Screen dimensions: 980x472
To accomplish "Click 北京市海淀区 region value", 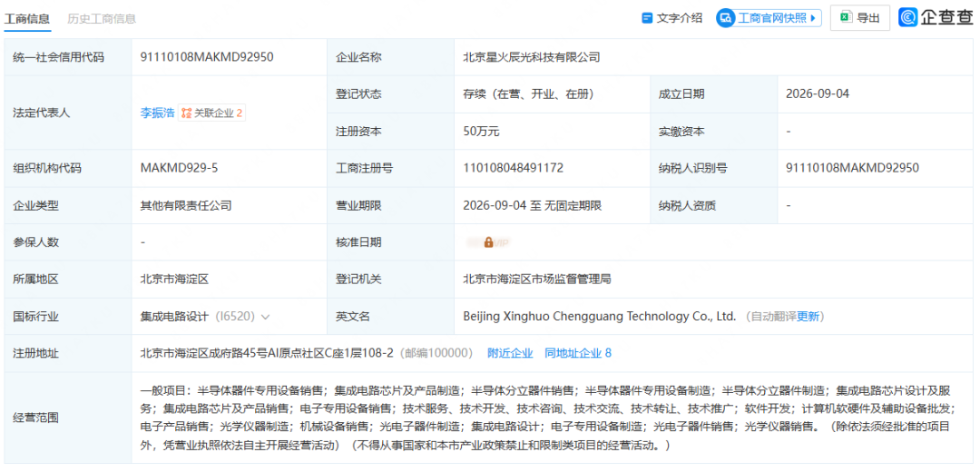I will click(174, 280).
